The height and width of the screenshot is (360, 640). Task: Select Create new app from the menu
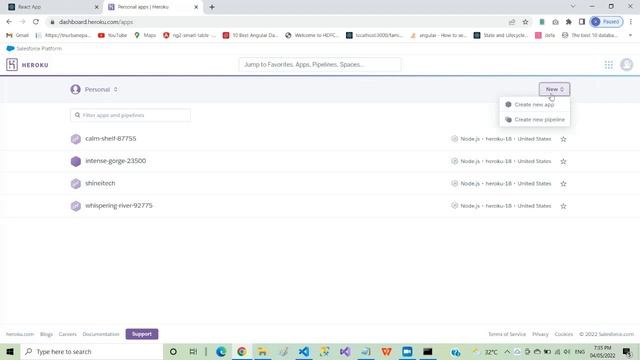coord(534,104)
